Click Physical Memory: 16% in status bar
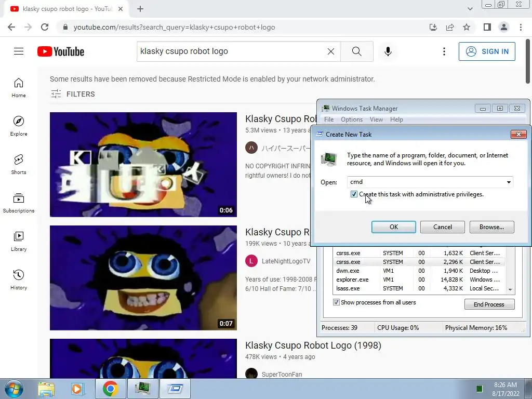The image size is (532, 399). (476, 328)
